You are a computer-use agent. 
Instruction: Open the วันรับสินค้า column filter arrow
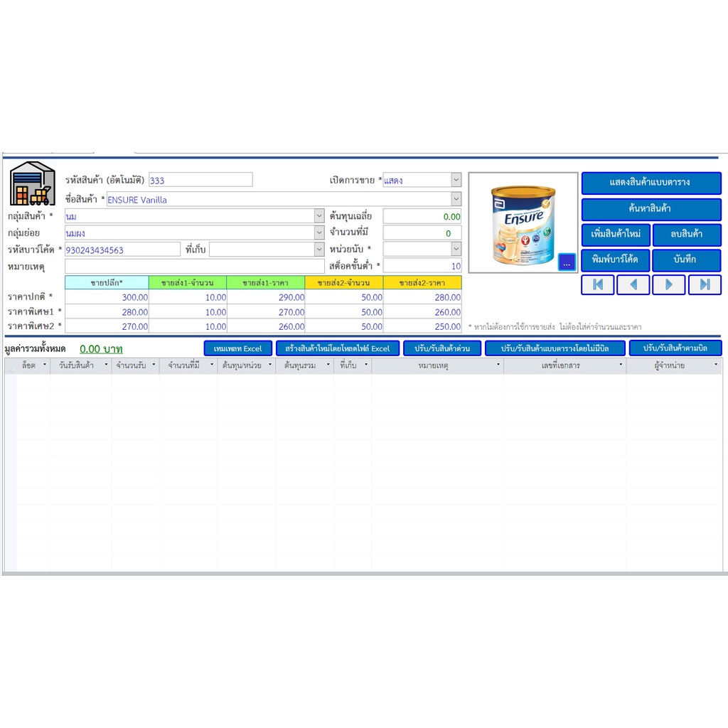point(107,365)
